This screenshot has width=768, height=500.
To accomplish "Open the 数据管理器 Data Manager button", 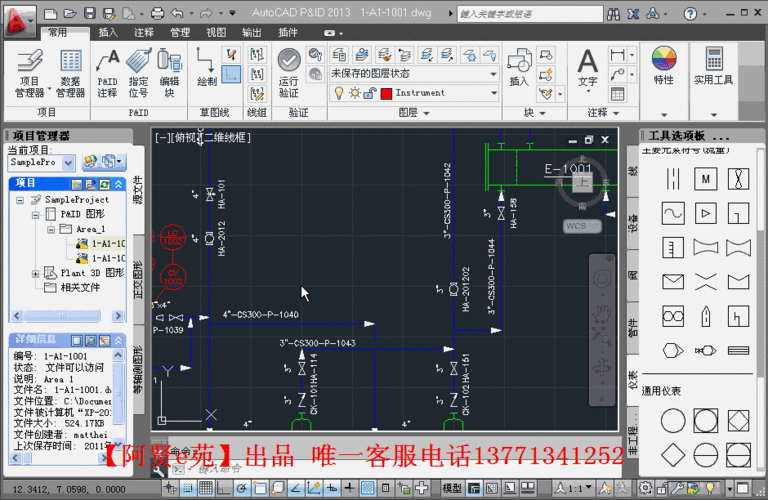I will [x=71, y=73].
